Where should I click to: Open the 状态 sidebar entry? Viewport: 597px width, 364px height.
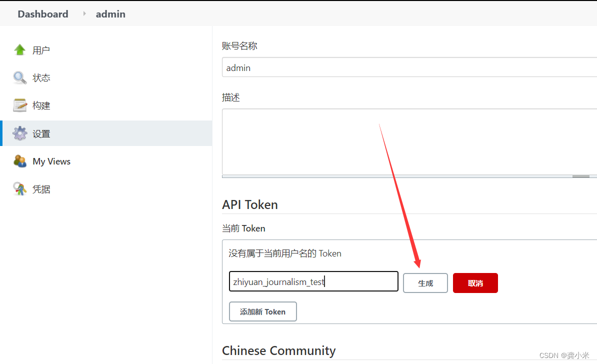click(41, 78)
